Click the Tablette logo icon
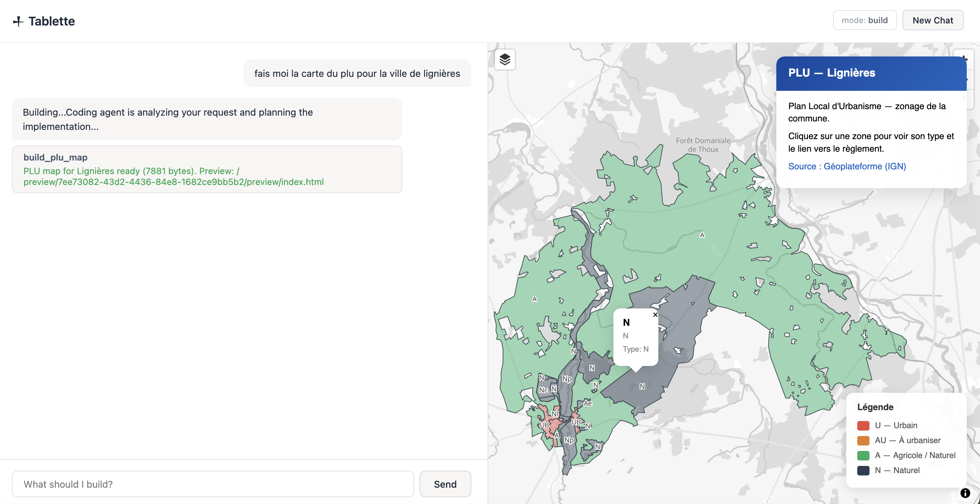This screenshot has width=980, height=504. point(18,21)
